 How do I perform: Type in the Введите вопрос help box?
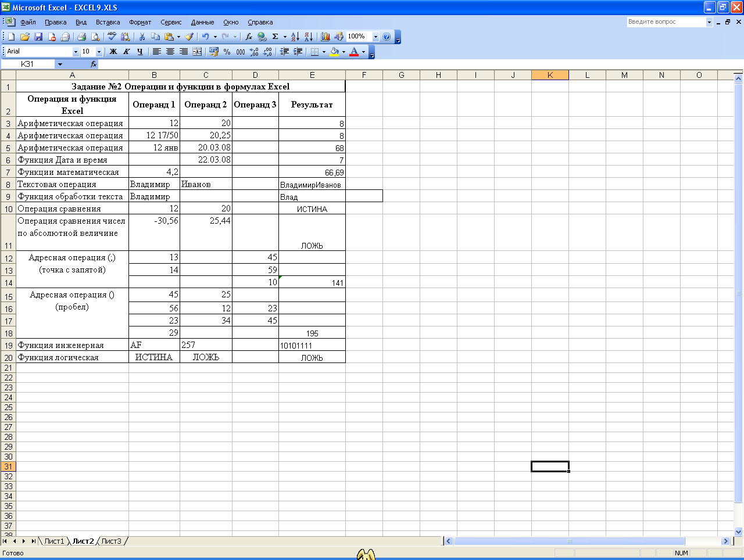(x=666, y=22)
